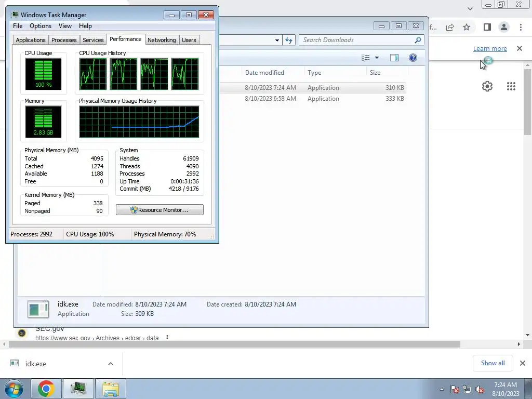Close the Chrome downloads bar
532x399 pixels.
523,363
